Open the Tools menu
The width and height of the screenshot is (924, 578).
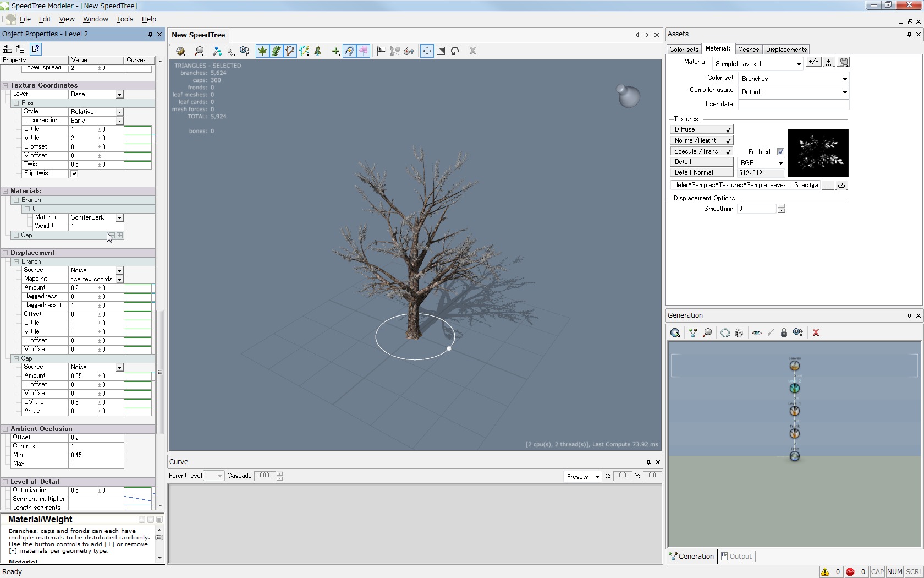point(124,19)
